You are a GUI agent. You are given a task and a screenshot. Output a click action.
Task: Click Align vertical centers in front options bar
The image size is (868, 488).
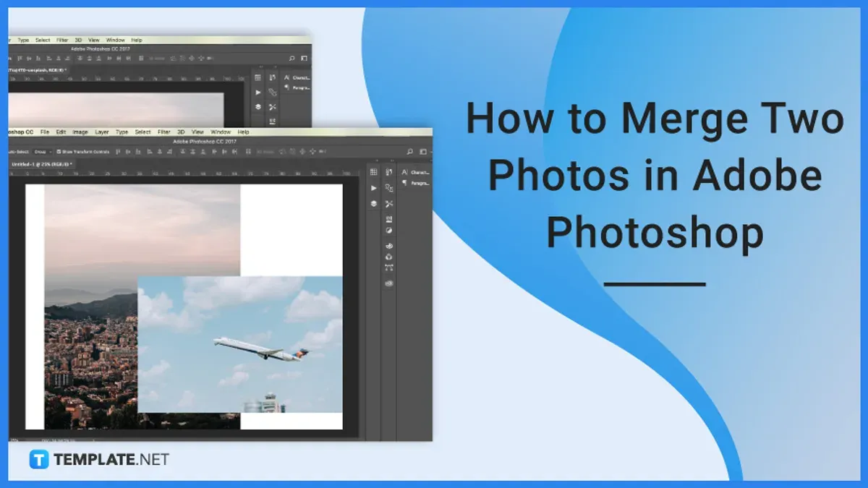pyautogui.click(x=127, y=151)
